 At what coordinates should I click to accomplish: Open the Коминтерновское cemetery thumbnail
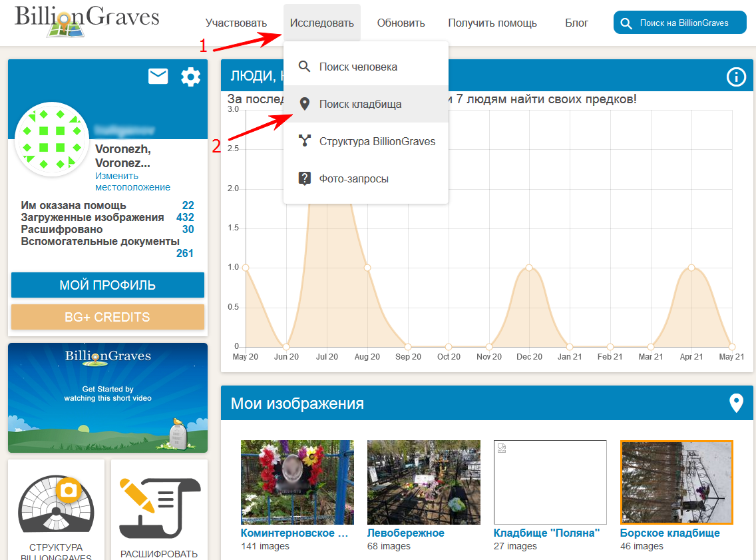[297, 482]
